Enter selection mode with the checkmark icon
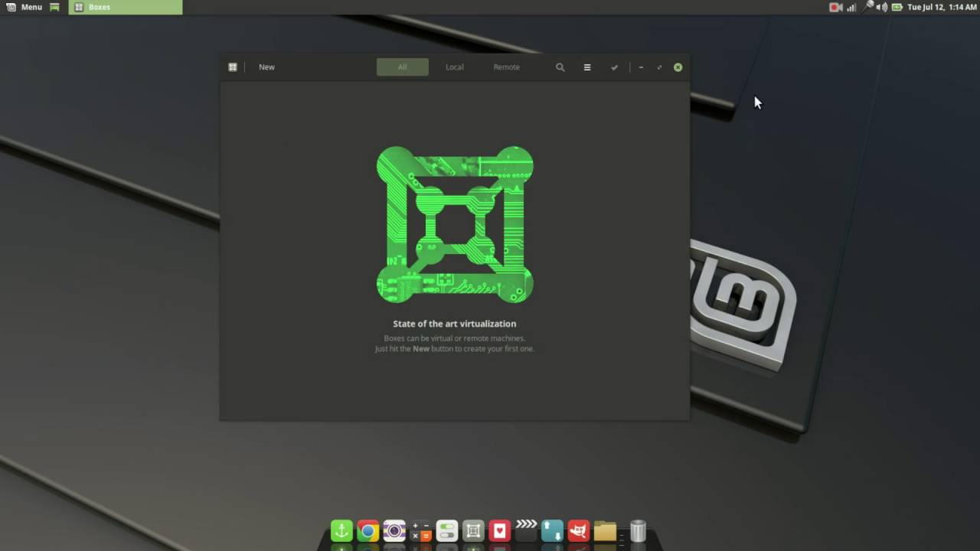This screenshot has width=980, height=551. [614, 67]
